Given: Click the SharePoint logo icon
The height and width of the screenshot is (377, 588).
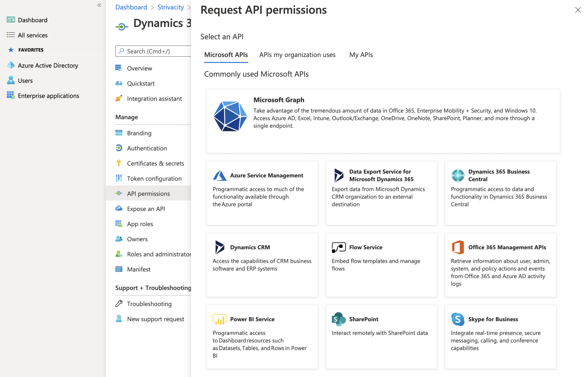Looking at the screenshot, I should click(339, 319).
